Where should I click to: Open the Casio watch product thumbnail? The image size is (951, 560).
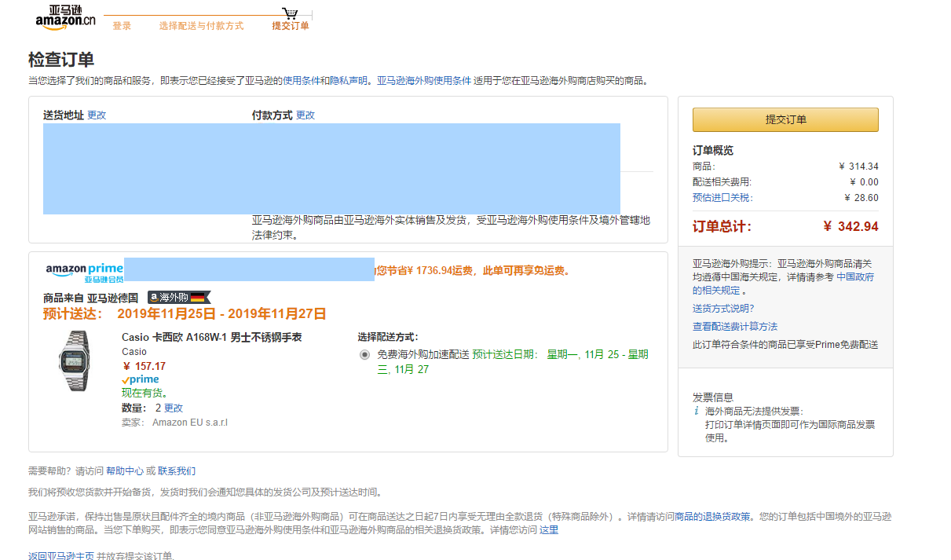[x=75, y=361]
